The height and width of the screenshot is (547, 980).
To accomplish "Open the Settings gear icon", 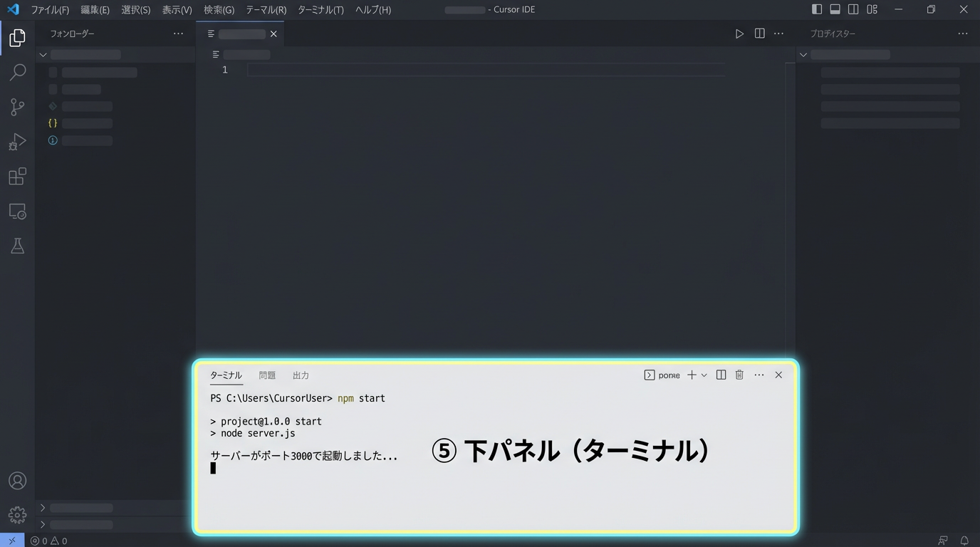I will pos(17,515).
